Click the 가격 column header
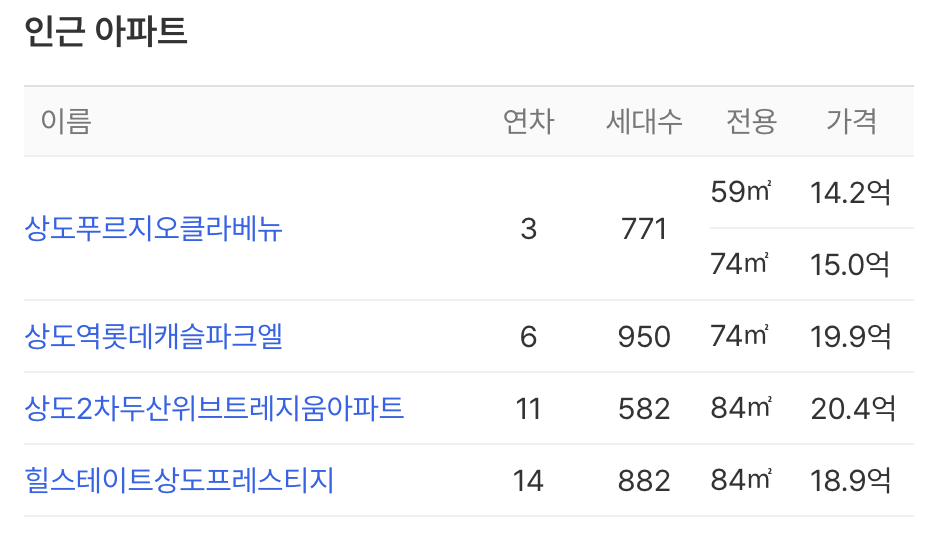The image size is (930, 534). tap(851, 122)
